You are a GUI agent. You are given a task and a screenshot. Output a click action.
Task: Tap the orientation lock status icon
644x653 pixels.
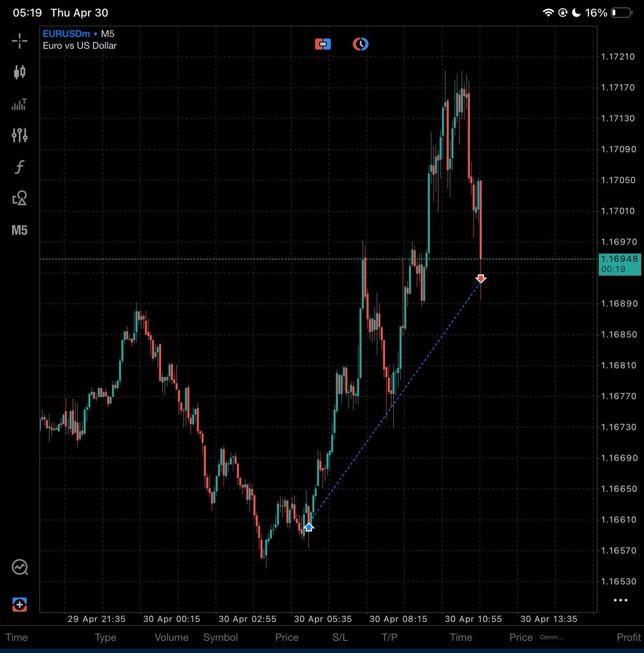[x=563, y=13]
